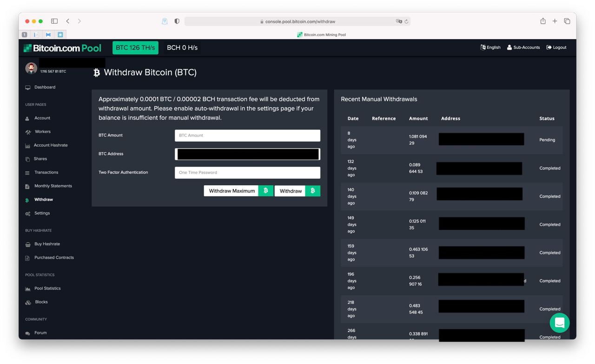Toggle Safari sidebar button
The image size is (595, 364).
(x=54, y=21)
